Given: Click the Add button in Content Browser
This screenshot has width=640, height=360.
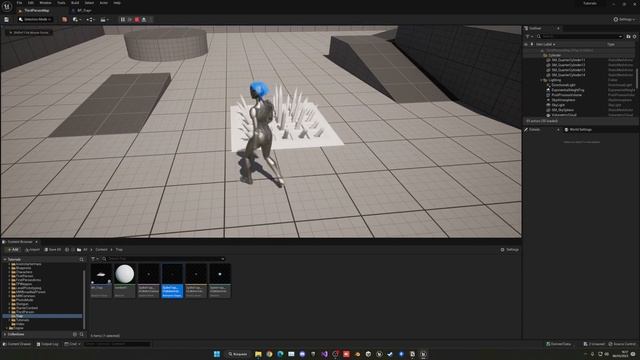Looking at the screenshot, I should pyautogui.click(x=13, y=249).
